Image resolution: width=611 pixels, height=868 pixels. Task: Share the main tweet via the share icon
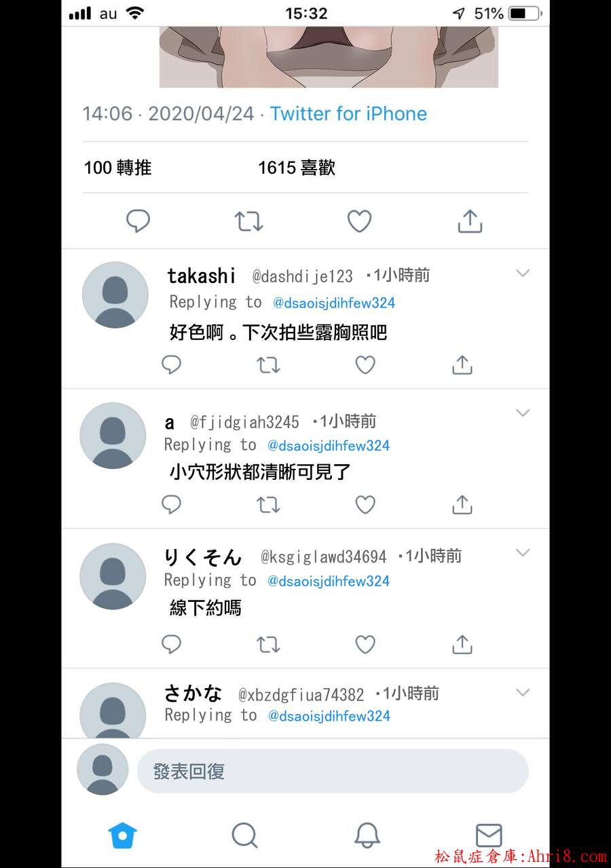[x=470, y=221]
